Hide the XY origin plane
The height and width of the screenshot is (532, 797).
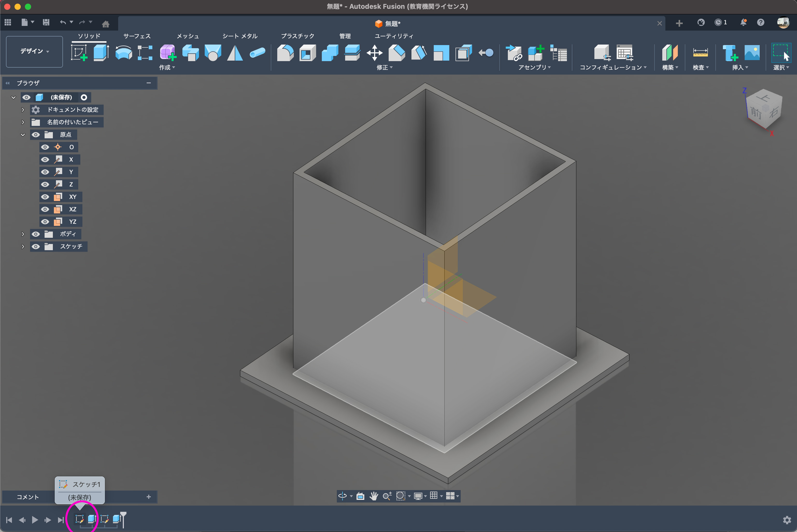(45, 197)
